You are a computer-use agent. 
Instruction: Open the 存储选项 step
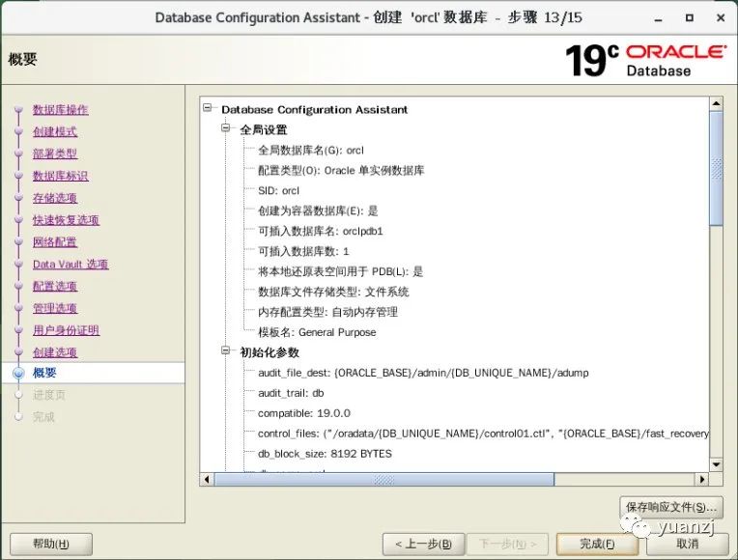click(x=55, y=198)
